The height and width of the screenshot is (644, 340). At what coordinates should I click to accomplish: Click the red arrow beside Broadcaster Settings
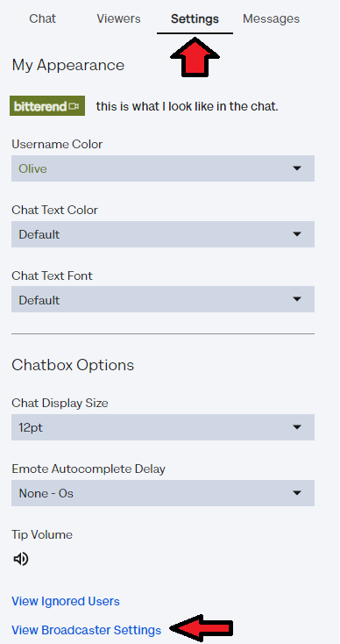202,628
